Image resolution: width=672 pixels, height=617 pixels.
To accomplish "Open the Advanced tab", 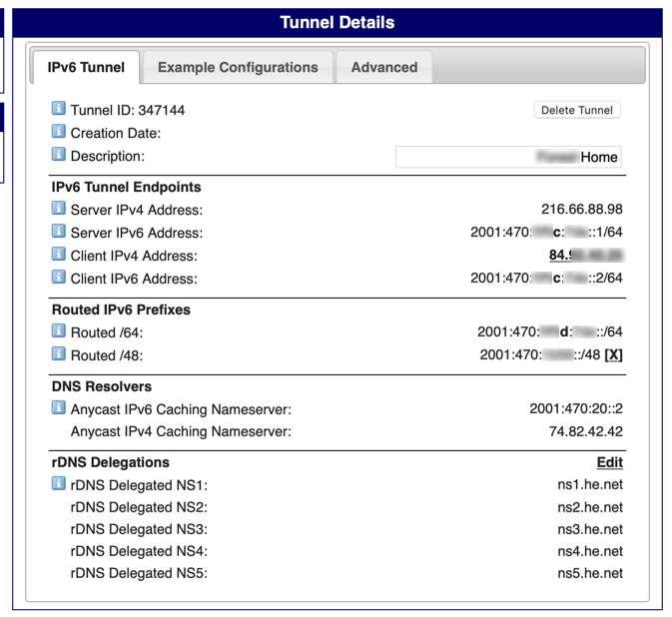I will (x=384, y=68).
